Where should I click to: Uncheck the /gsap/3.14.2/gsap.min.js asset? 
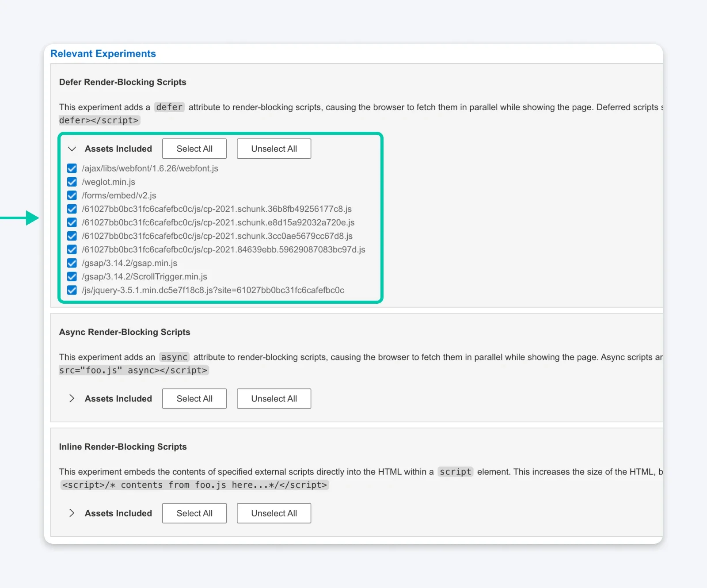(x=72, y=263)
